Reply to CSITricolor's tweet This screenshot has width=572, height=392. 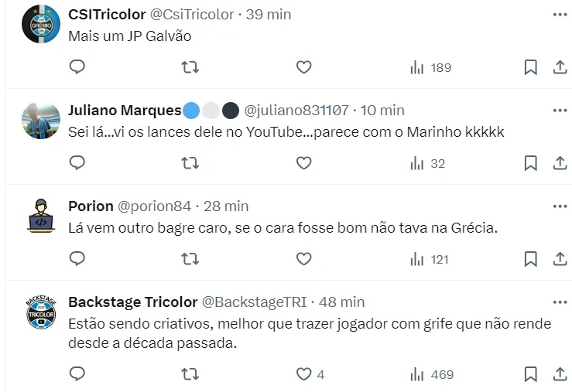coord(77,67)
